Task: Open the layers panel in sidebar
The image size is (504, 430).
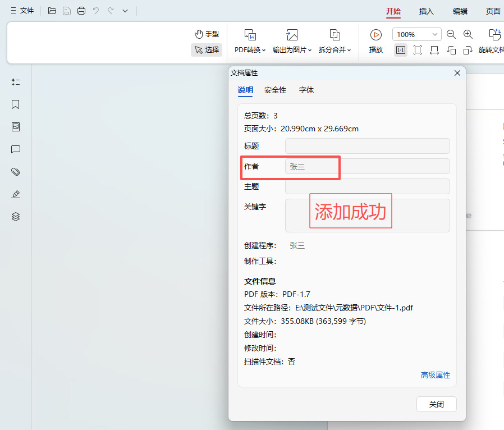Action: 15,217
